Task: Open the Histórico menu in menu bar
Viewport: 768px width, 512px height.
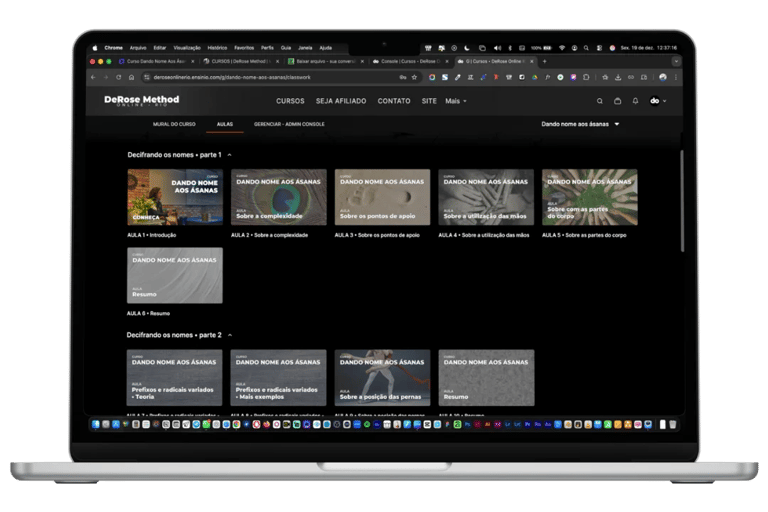Action: coord(217,48)
